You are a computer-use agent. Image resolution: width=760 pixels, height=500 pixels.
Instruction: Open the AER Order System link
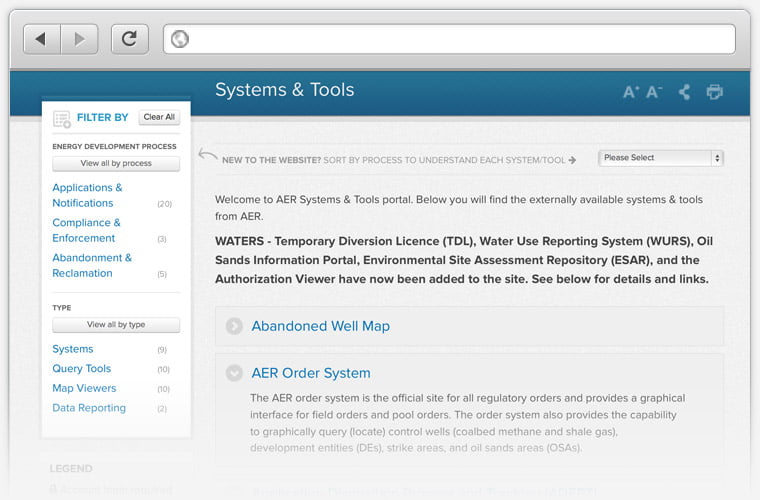tap(311, 373)
